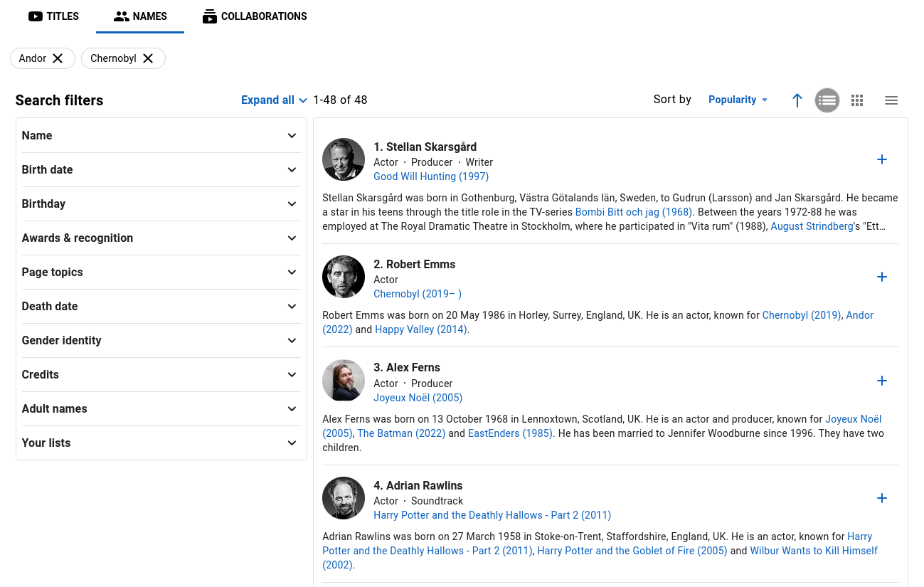Open Harry Potter and the Goblet of Fire link
The height and width of the screenshot is (587, 924).
(632, 551)
